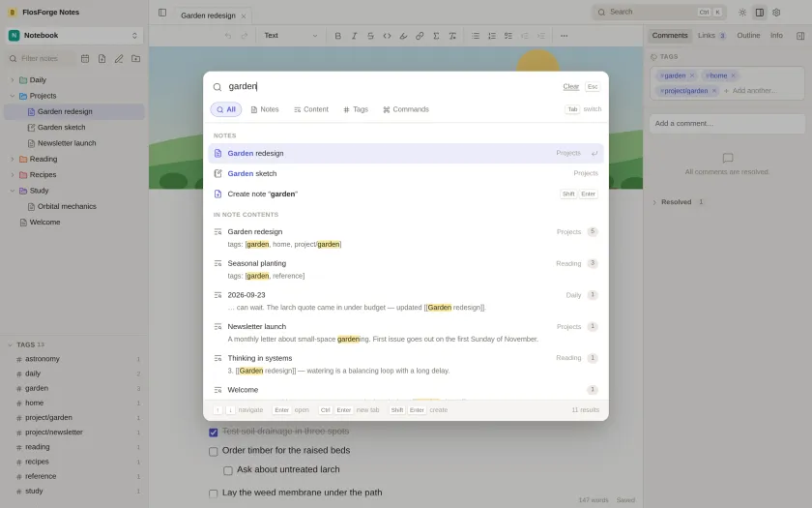This screenshot has height=508, width=812.
Task: Click the highlighter icon
Action: coord(403,36)
